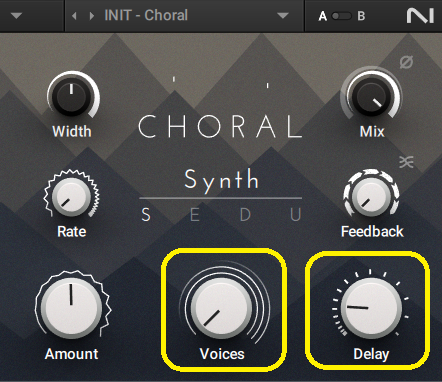The height and width of the screenshot is (382, 442).
Task: Click the Amount knob
Action: [71, 308]
